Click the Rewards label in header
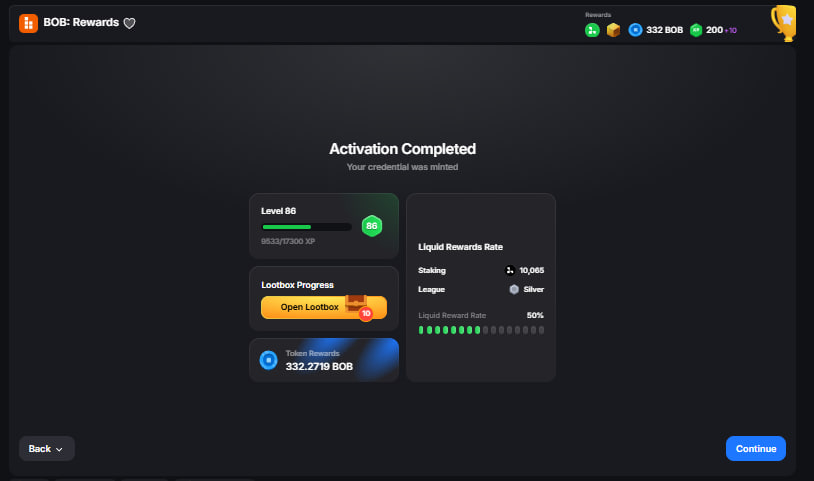The height and width of the screenshot is (481, 814). (x=598, y=15)
